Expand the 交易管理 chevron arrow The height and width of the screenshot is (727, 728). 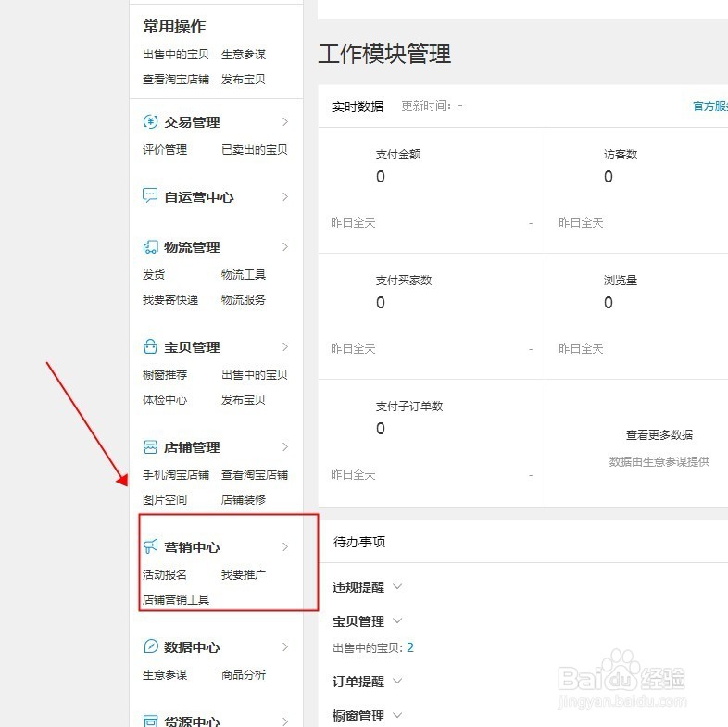coord(285,121)
